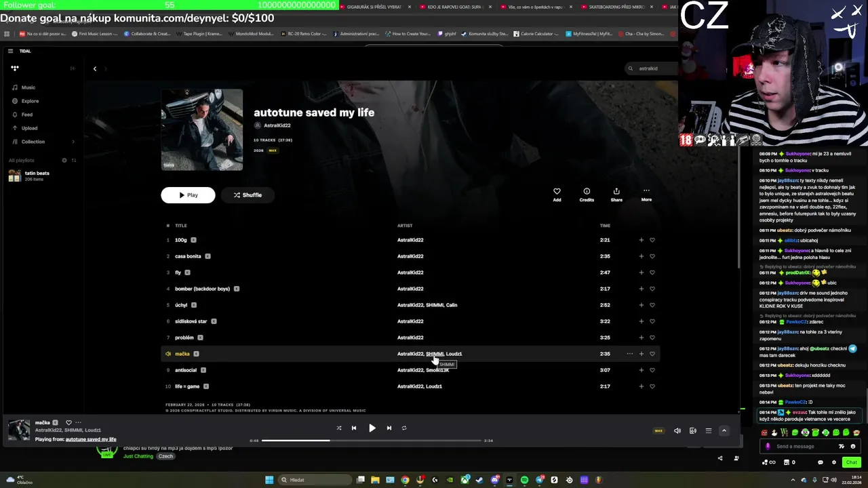Add úchyl track to playlist

pos(641,305)
